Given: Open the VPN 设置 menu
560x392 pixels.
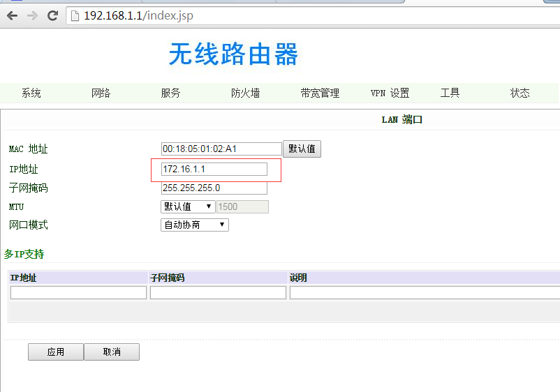Looking at the screenshot, I should [x=390, y=93].
